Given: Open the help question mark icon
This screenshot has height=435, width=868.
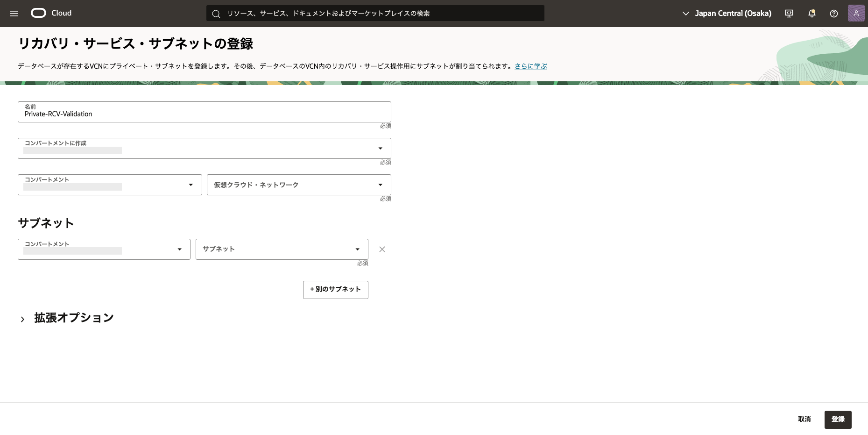Looking at the screenshot, I should pos(834,14).
